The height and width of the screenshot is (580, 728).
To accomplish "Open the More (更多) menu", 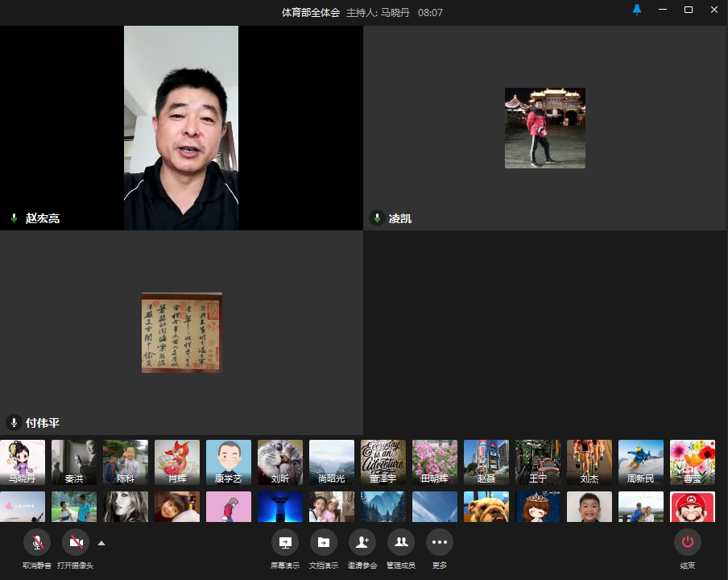I will click(x=439, y=542).
